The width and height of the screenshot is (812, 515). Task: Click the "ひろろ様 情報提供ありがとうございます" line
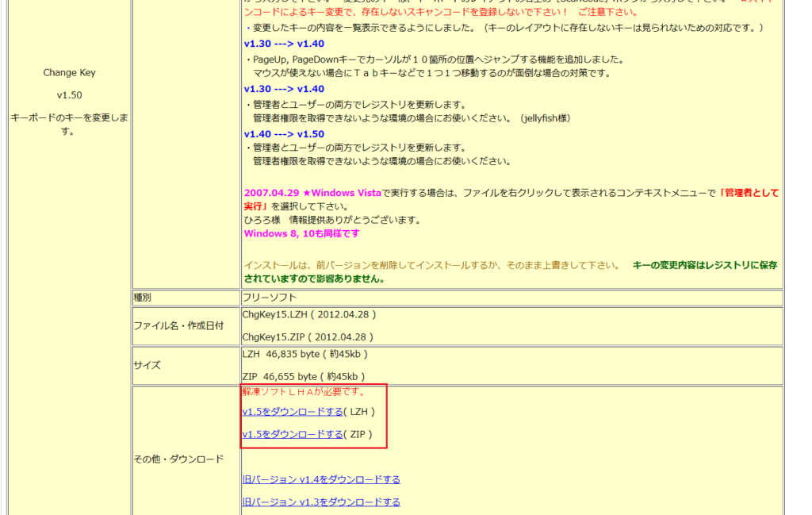(x=332, y=220)
